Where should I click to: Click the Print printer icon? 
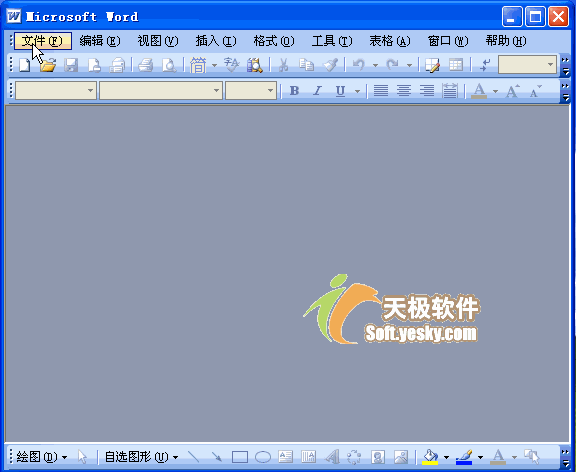(145, 65)
